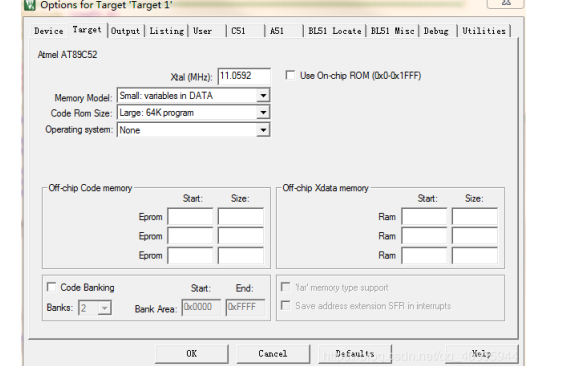Toggle 'far' memory type support checkbox
587x366 pixels.
(x=285, y=287)
